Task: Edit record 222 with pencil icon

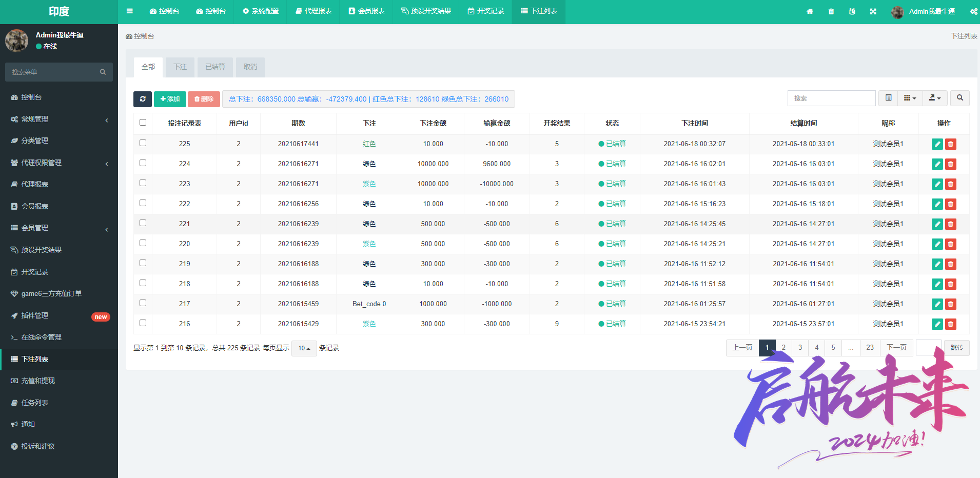Action: point(937,204)
